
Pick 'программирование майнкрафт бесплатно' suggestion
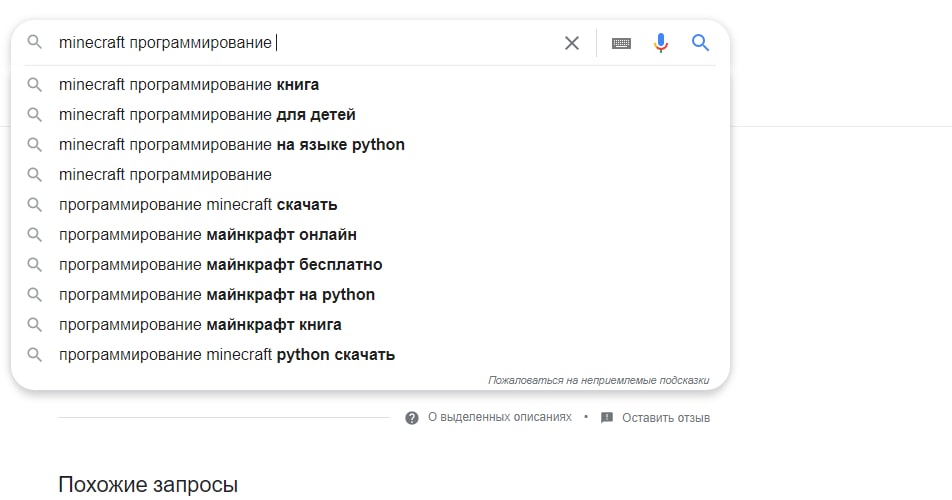click(370, 265)
